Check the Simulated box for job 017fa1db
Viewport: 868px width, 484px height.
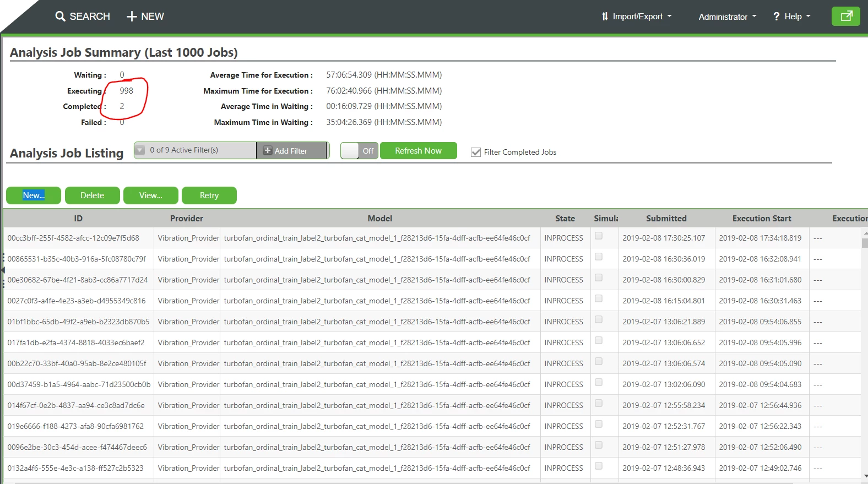(x=599, y=340)
